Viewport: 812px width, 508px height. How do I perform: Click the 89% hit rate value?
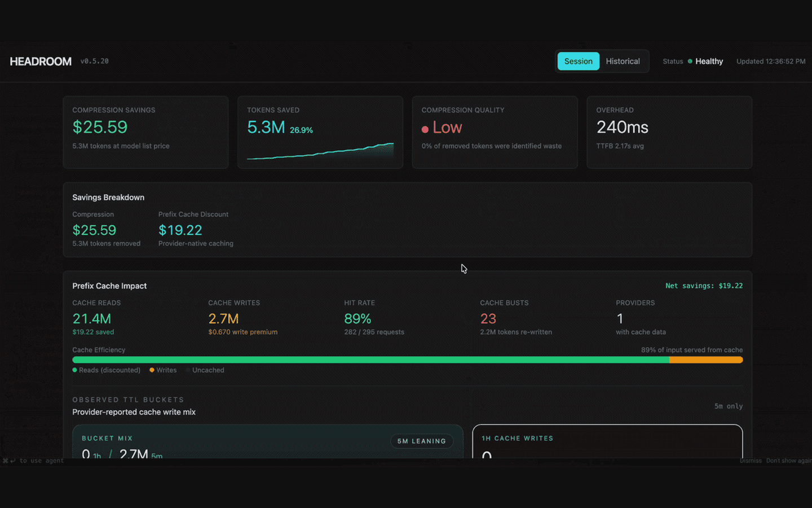tap(358, 318)
